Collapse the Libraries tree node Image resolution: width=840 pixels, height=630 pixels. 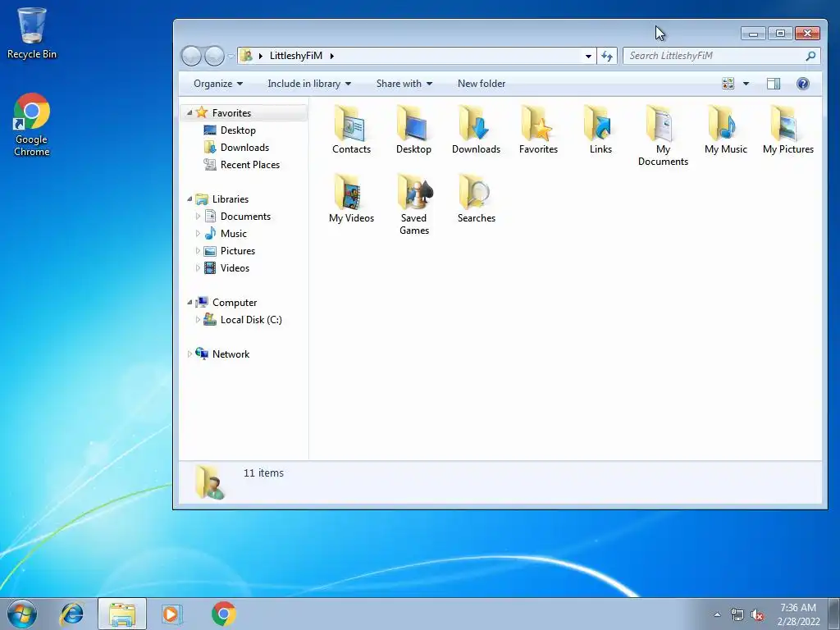click(189, 199)
